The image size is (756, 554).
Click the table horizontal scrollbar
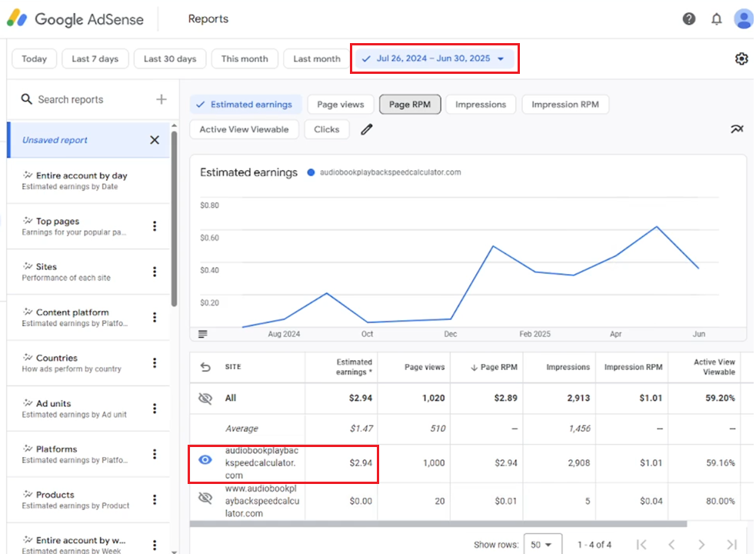438,523
